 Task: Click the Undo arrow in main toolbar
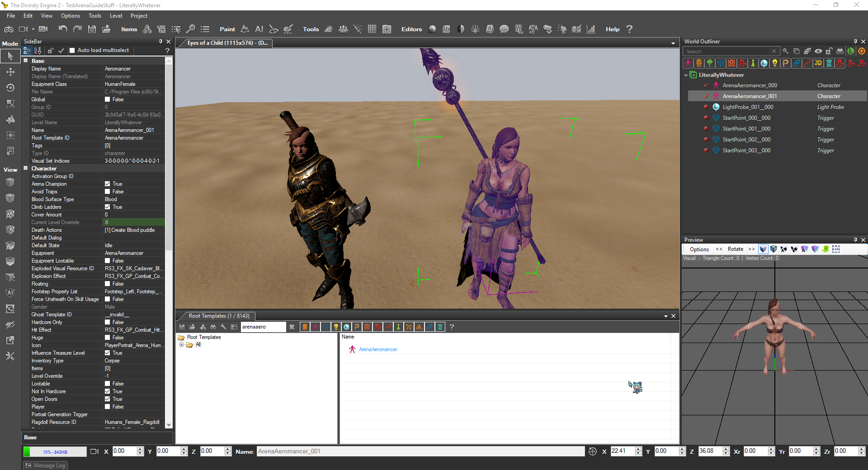coord(63,29)
